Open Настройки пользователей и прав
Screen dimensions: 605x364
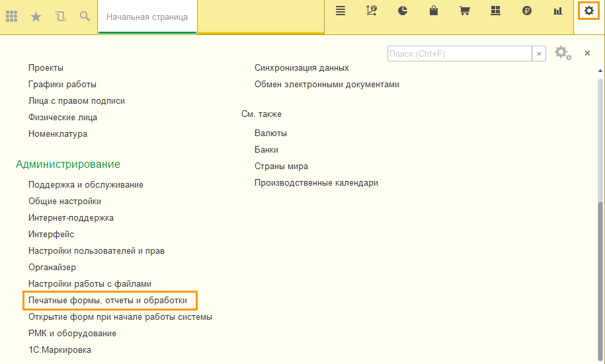97,251
